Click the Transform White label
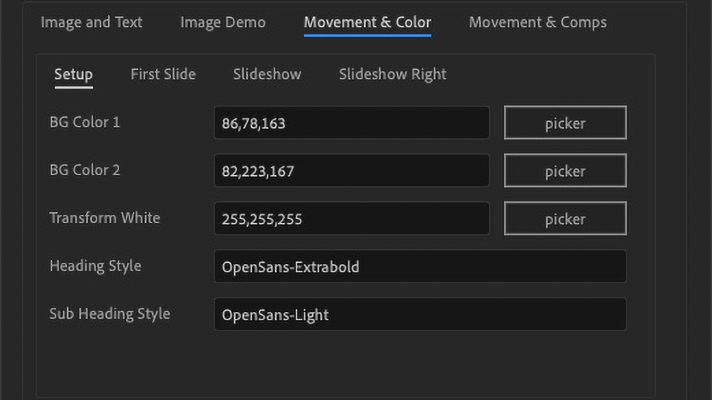 [x=105, y=218]
